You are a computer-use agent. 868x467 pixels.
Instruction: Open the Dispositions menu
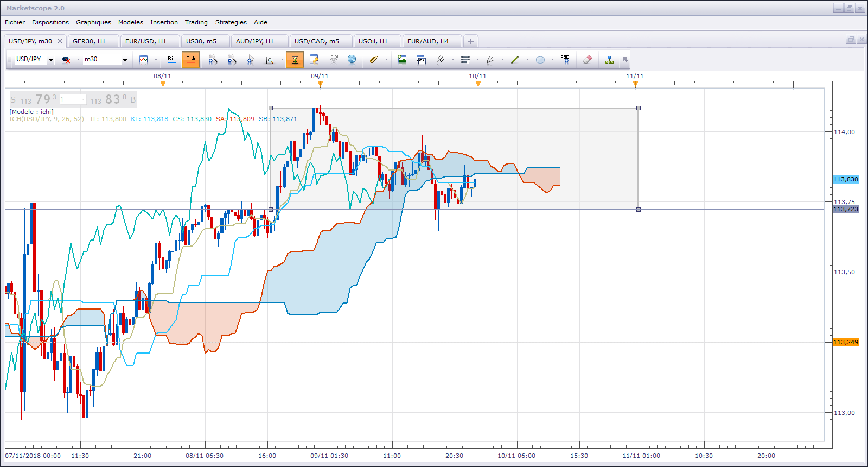[50, 22]
